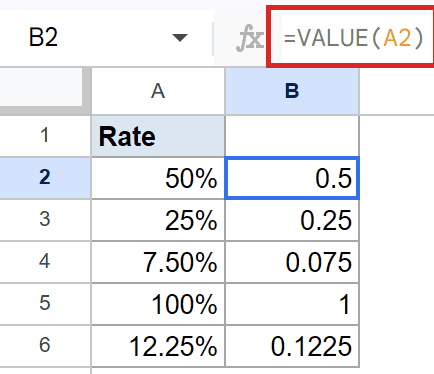
Task: Click the cell containing 7.50%
Action: coord(158,262)
